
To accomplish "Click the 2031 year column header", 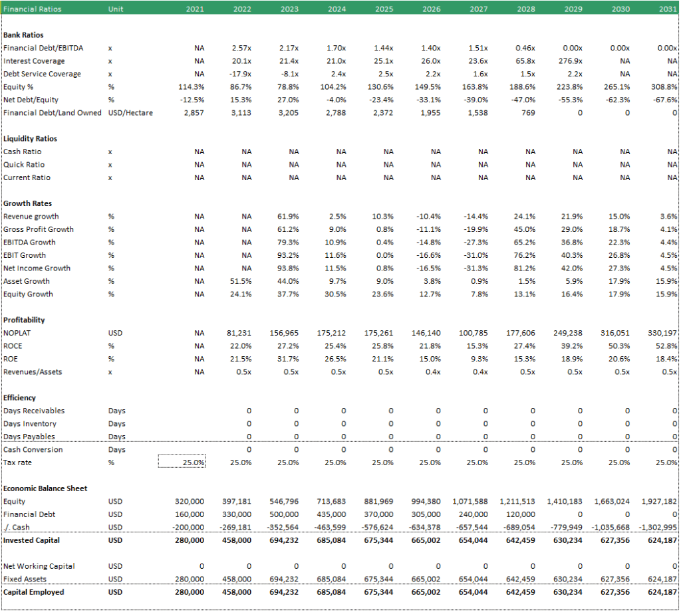I will [668, 9].
